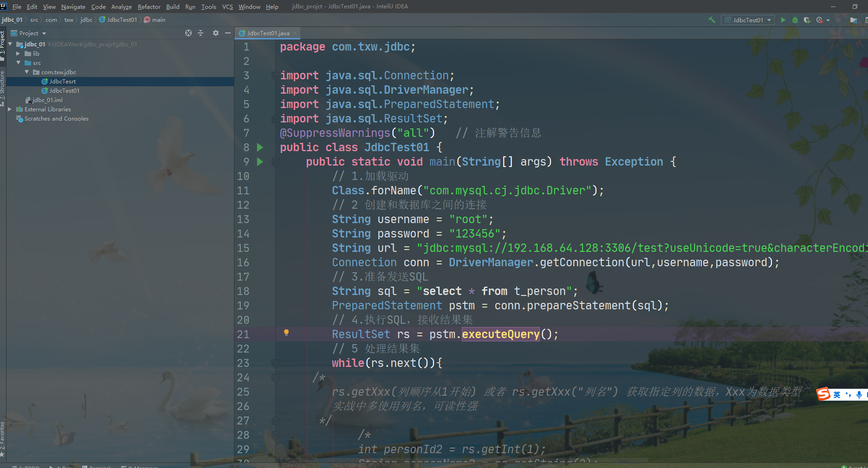Viewport: 868px width, 468px height.
Task: Open the Analyze menu
Action: (121, 6)
